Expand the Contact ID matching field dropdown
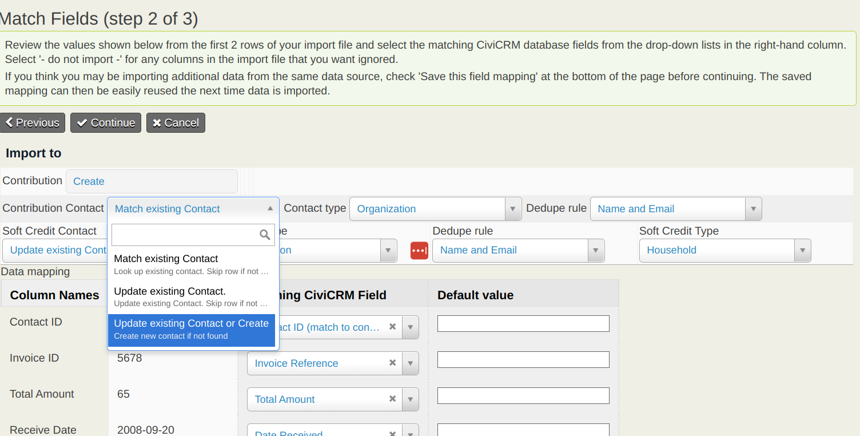 tap(411, 327)
